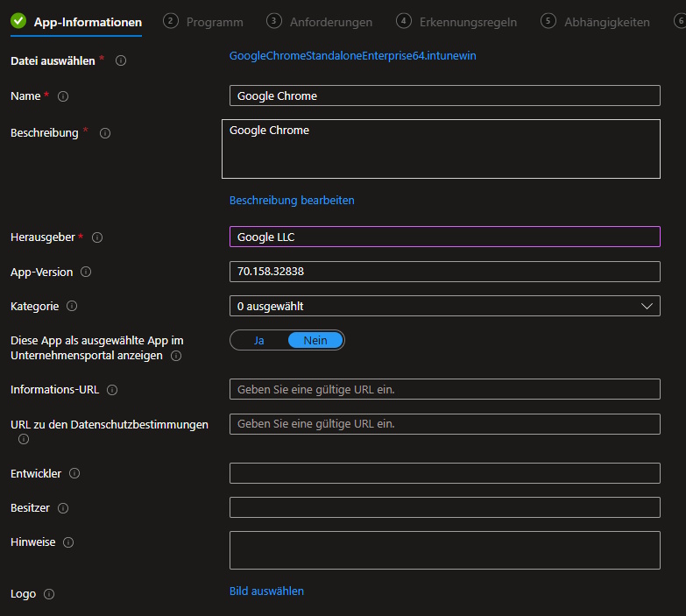Viewport: 686px width, 616px height.
Task: Click info icon beside Beschreibung label
Action: coord(105,133)
